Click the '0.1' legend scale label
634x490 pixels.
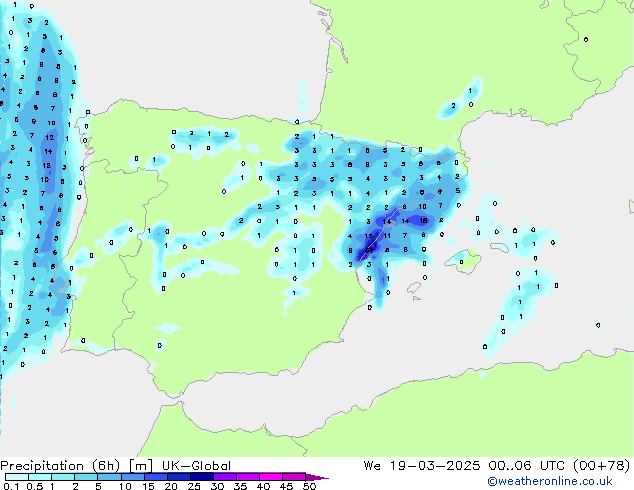[x=11, y=486]
